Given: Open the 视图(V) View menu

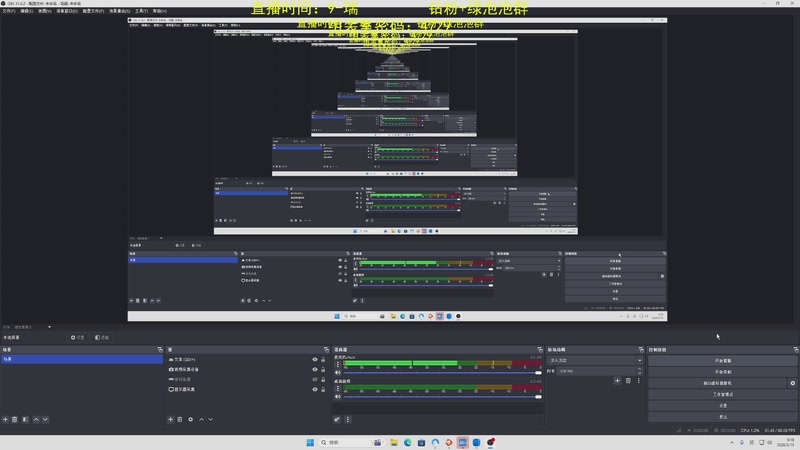Looking at the screenshot, I should point(44,11).
